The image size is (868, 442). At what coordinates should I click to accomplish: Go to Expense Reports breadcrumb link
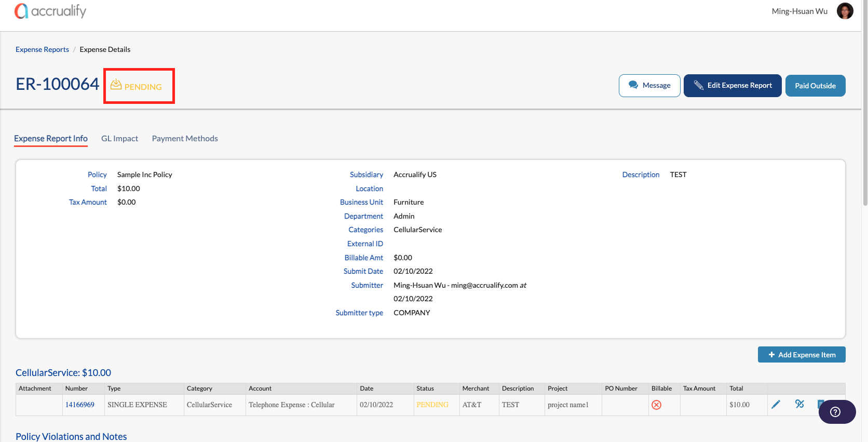(x=42, y=50)
